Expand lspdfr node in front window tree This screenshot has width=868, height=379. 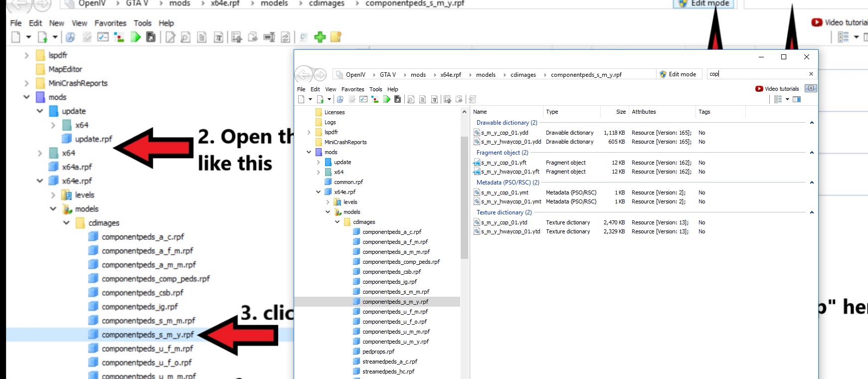(309, 132)
